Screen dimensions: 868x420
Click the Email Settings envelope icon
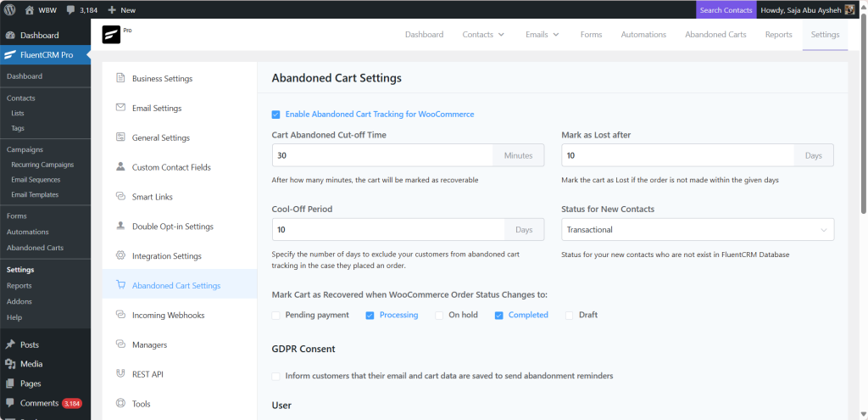tap(120, 108)
